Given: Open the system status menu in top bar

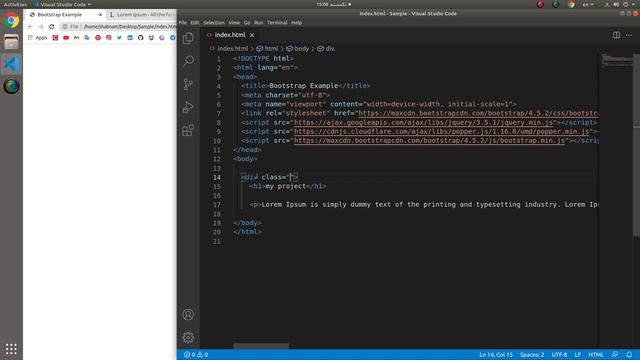Looking at the screenshot, I should pyautogui.click(x=620, y=4).
